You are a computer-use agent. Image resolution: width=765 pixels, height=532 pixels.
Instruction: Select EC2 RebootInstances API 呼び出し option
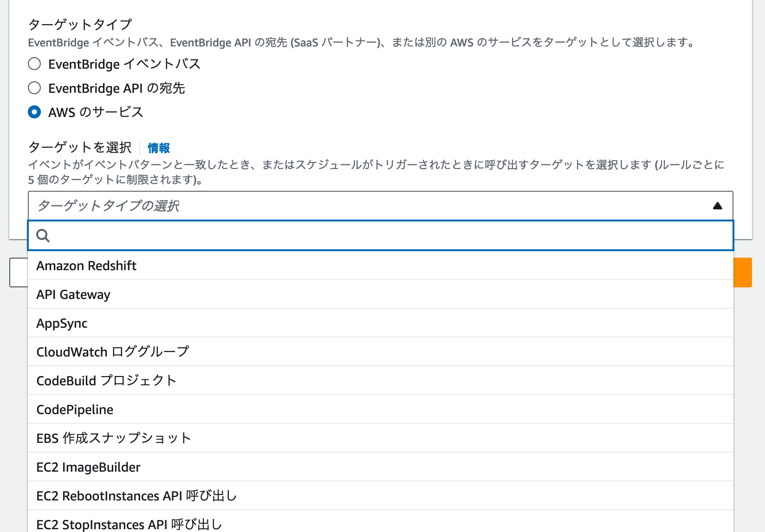click(x=381, y=496)
